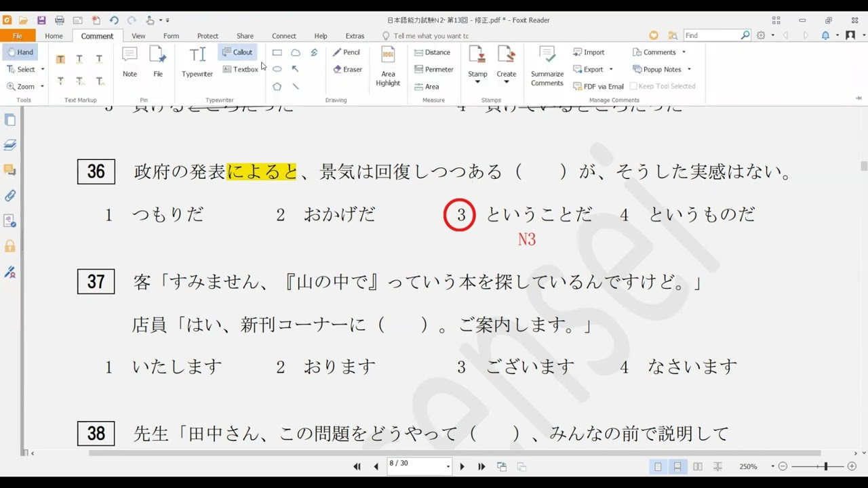Click the horizontal scrollbar
868x488 pixels.
pyautogui.click(x=454, y=453)
